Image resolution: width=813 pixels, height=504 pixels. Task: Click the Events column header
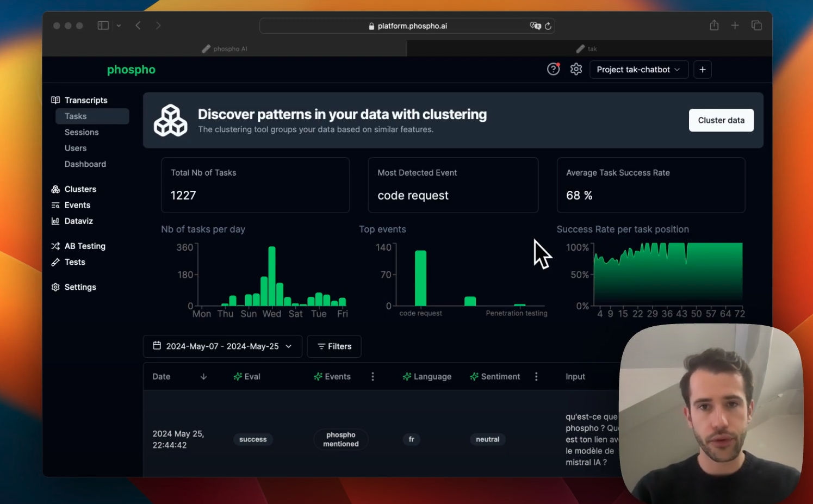pos(332,376)
